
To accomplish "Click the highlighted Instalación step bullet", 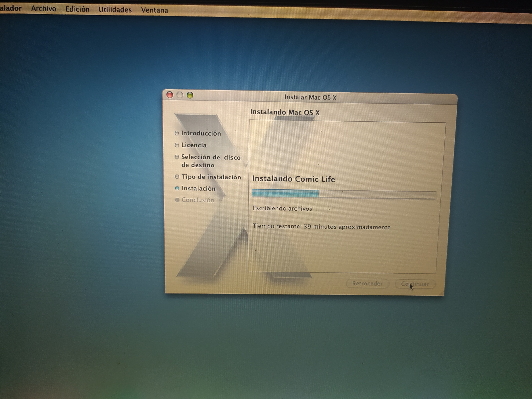I will [177, 189].
